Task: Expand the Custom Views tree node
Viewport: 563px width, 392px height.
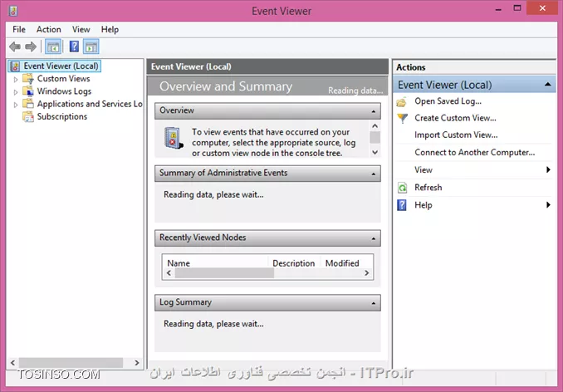Action: tap(16, 80)
